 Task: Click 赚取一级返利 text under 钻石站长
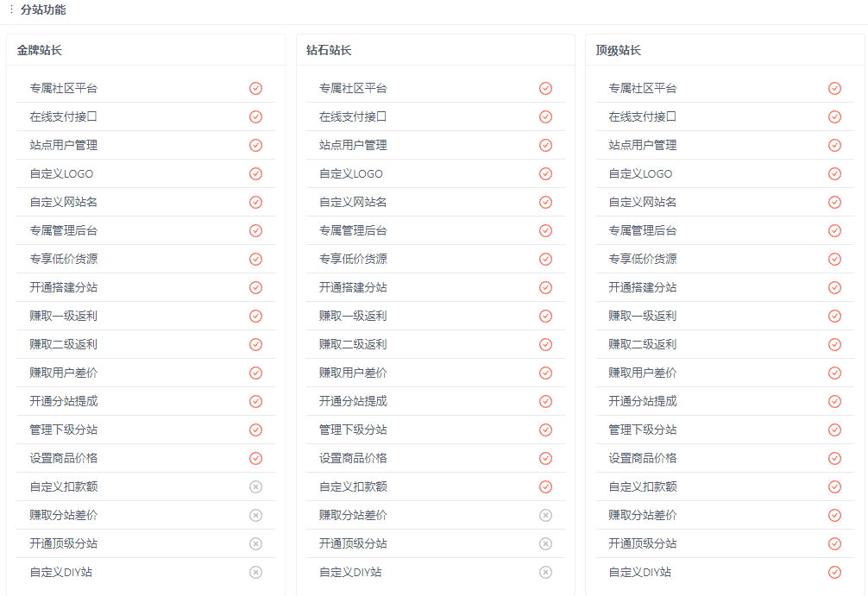353,316
